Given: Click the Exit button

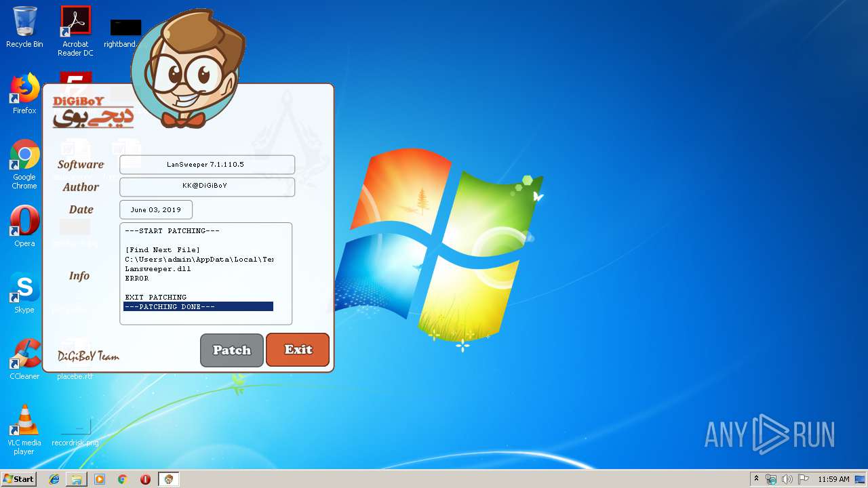Looking at the screenshot, I should [x=298, y=350].
